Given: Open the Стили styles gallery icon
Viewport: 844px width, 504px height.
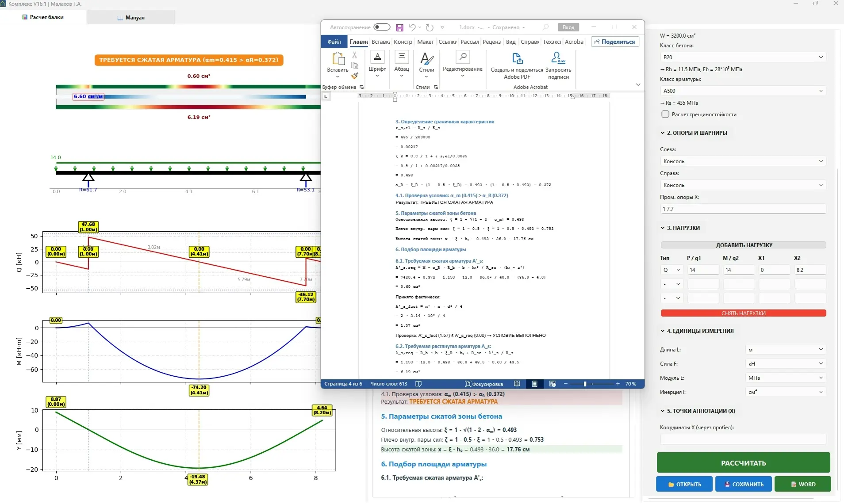Looking at the screenshot, I should click(x=426, y=62).
